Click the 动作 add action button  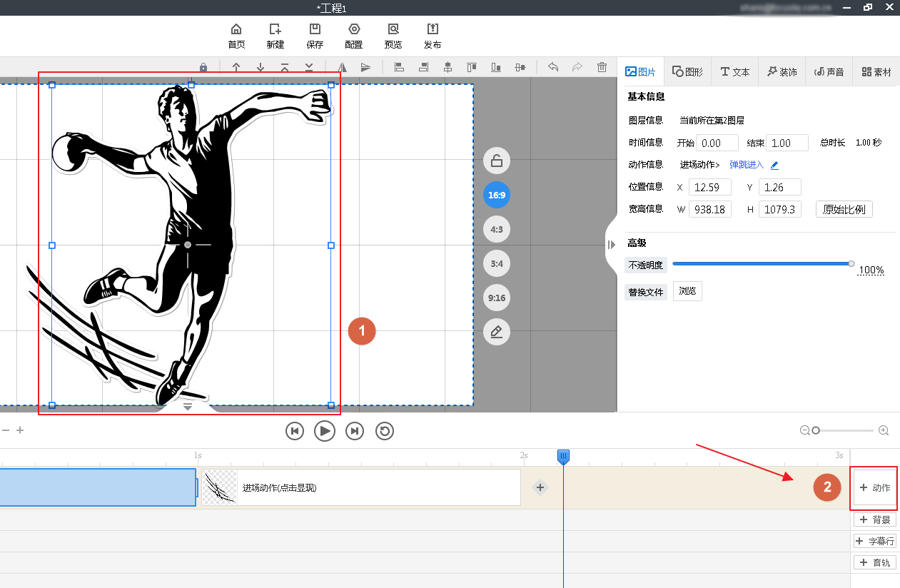874,488
